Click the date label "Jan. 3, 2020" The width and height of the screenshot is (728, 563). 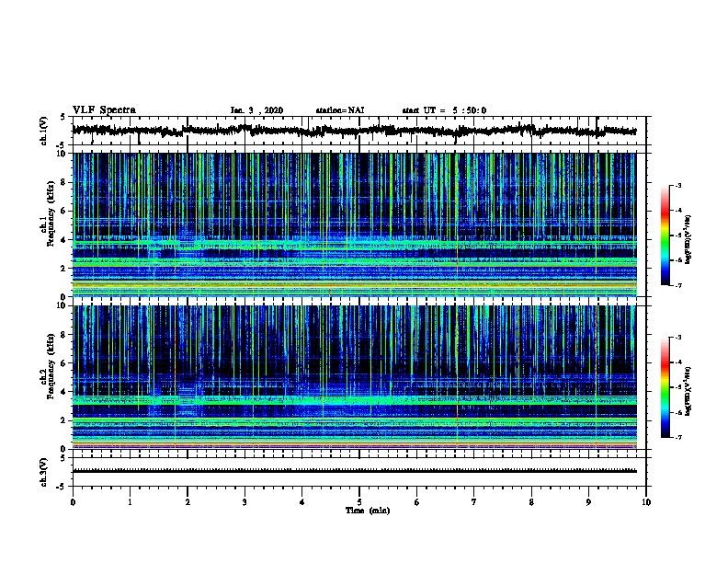coord(256,110)
